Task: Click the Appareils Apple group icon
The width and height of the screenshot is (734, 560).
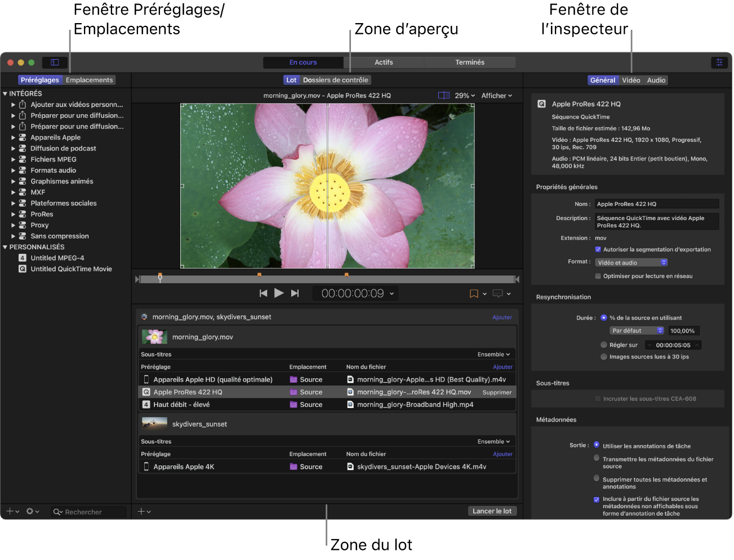Action: point(23,137)
